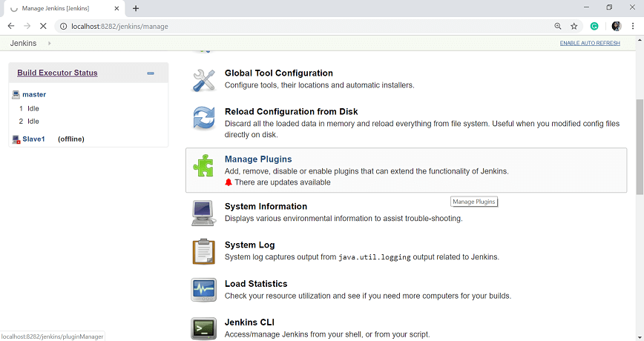Click the scrollbar up arrow
The height and width of the screenshot is (341, 644).
pyautogui.click(x=640, y=40)
